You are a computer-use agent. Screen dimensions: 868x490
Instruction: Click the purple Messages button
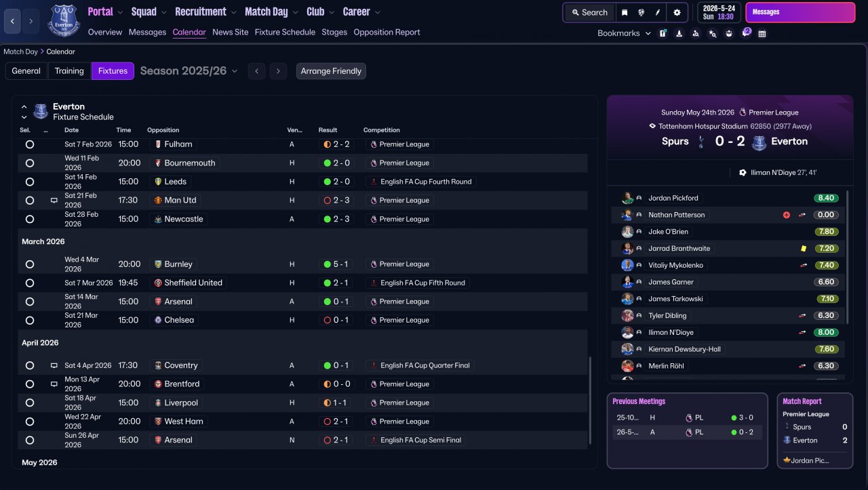(800, 12)
